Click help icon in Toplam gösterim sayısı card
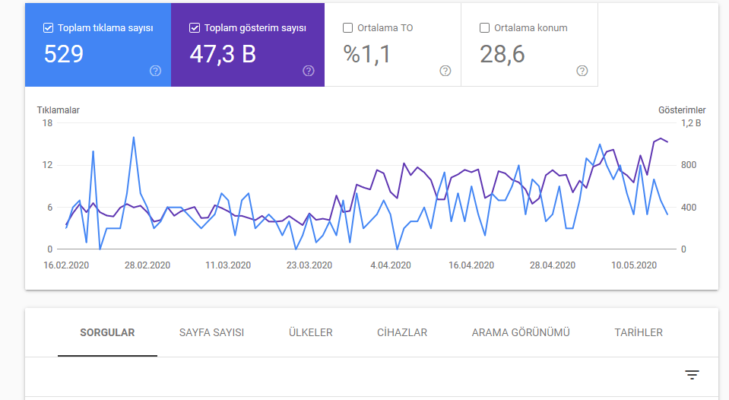729x400 pixels. click(x=308, y=70)
